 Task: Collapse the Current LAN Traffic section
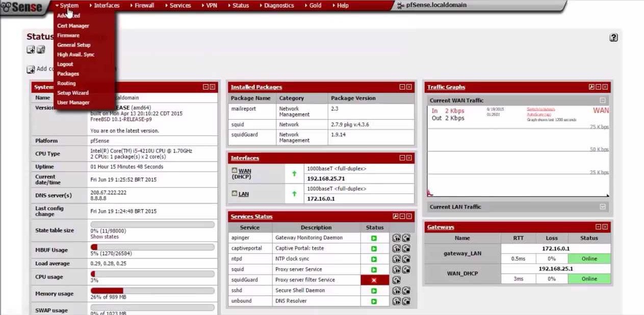point(603,207)
